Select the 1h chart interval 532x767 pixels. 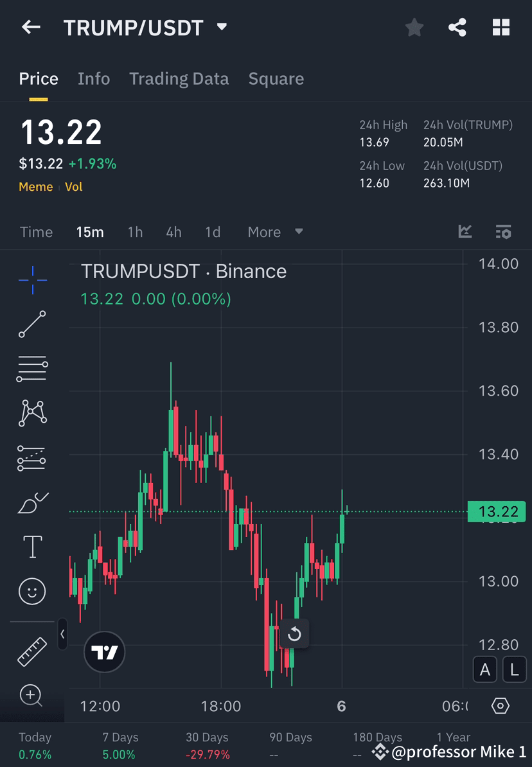(135, 232)
